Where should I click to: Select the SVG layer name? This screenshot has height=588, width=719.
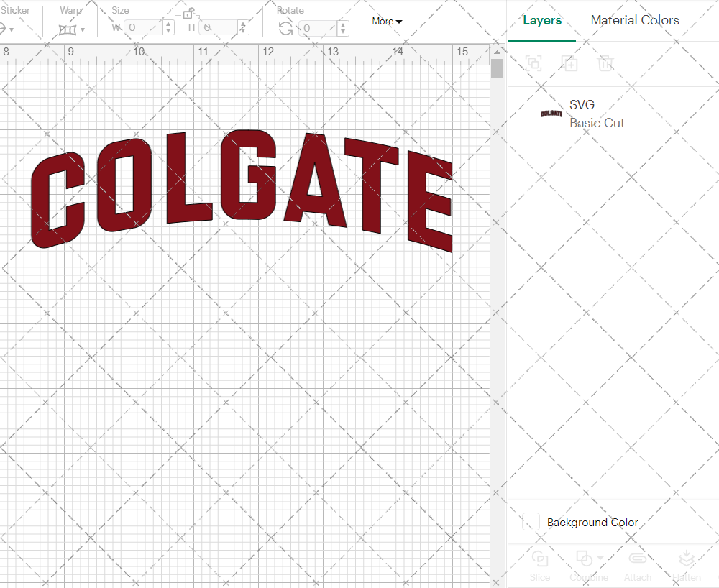tap(582, 104)
